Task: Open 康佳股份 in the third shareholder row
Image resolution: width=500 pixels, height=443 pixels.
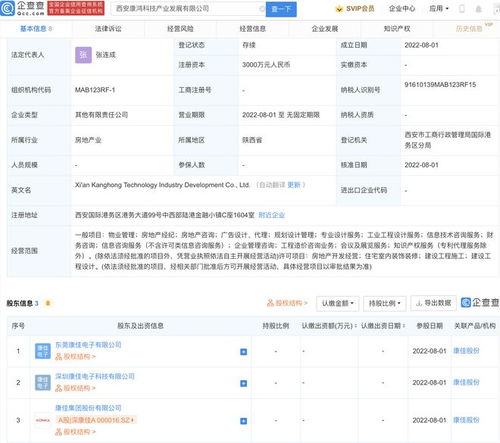Action: coord(466,420)
